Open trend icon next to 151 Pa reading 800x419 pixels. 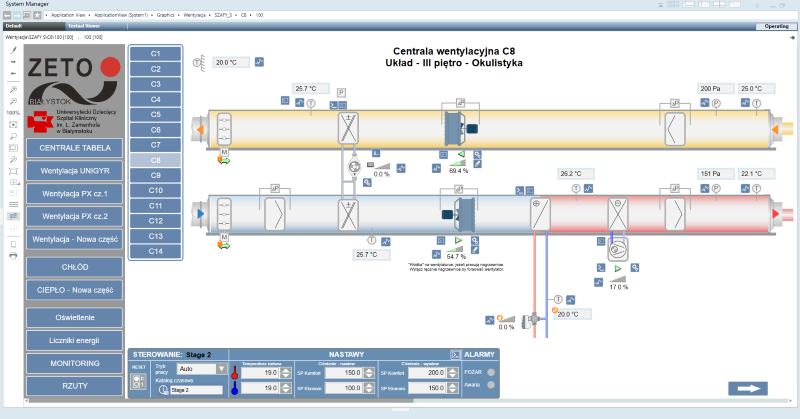705,188
